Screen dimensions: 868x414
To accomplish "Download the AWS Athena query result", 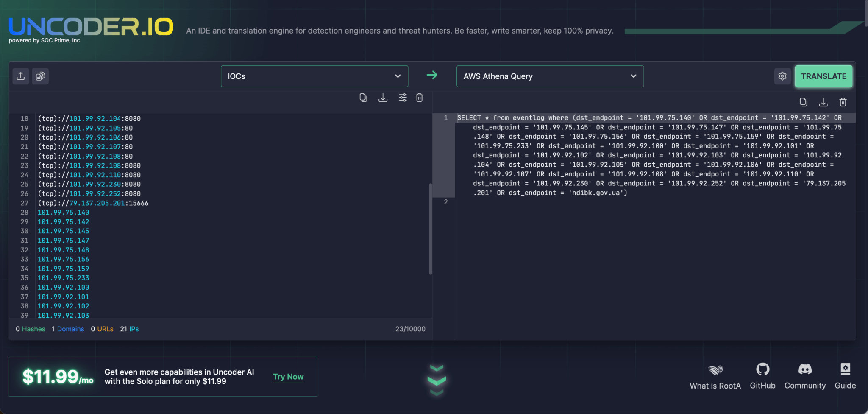I will click(823, 102).
